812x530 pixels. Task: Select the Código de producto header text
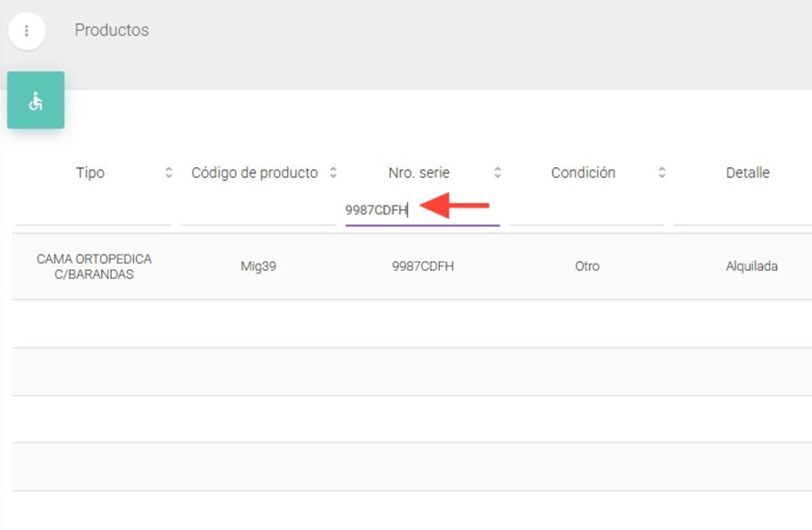pos(255,173)
